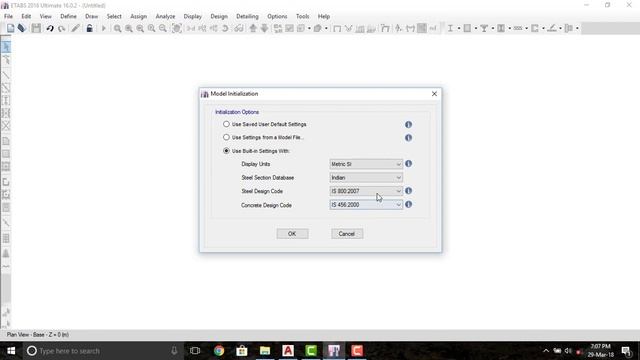Click the Plan View - Base status bar text

(x=38, y=335)
